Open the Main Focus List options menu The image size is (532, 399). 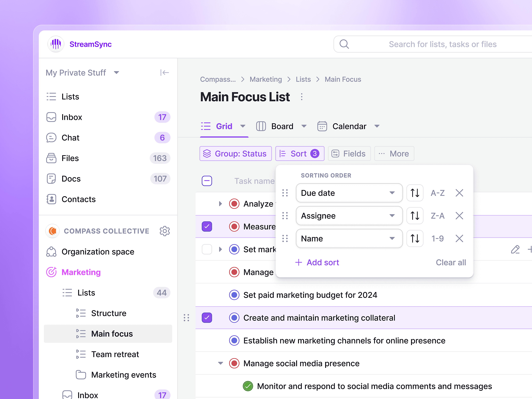(x=302, y=97)
